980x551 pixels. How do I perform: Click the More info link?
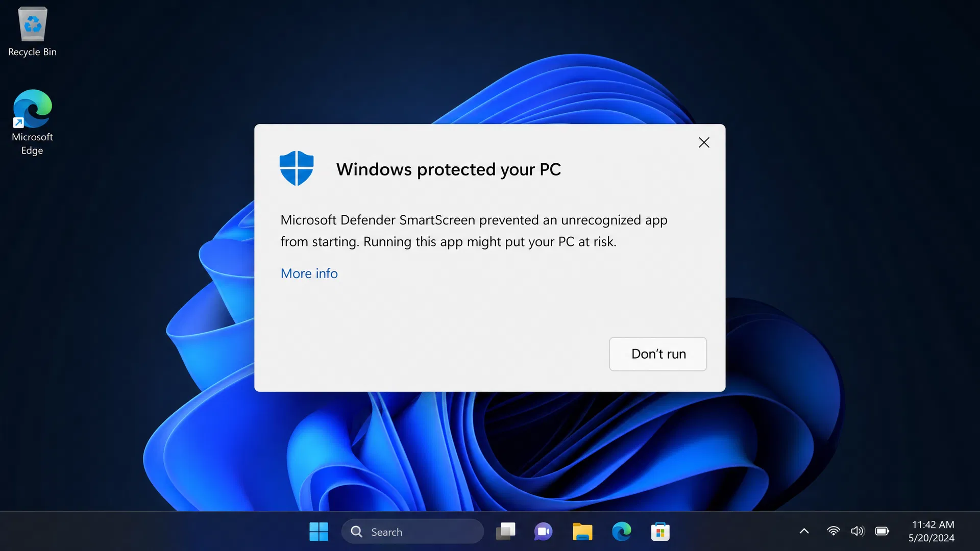click(309, 273)
